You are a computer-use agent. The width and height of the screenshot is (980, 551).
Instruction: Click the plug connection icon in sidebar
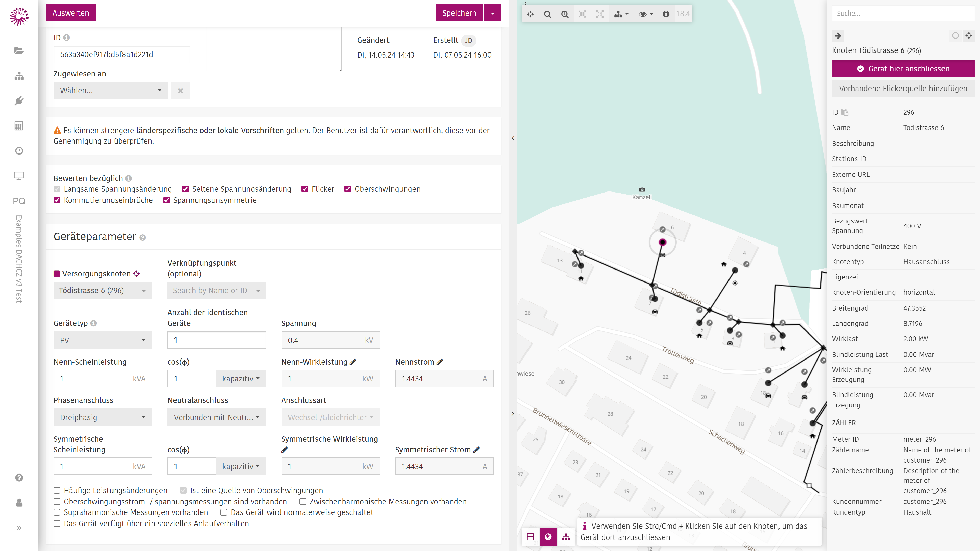19,101
